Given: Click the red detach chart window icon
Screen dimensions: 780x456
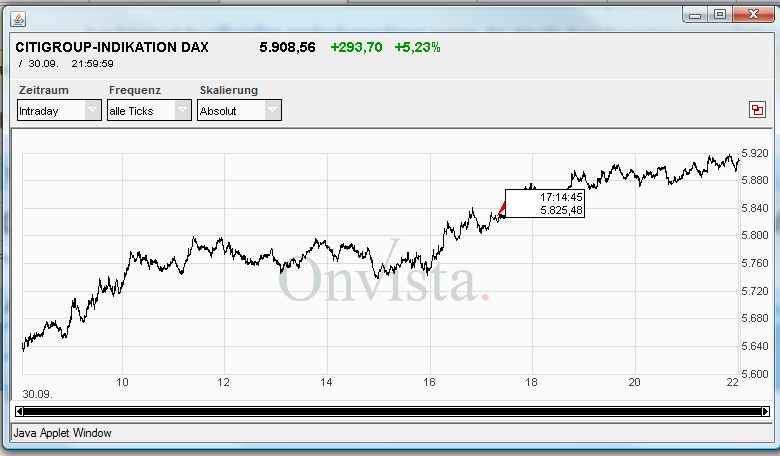Looking at the screenshot, I should 757,109.
